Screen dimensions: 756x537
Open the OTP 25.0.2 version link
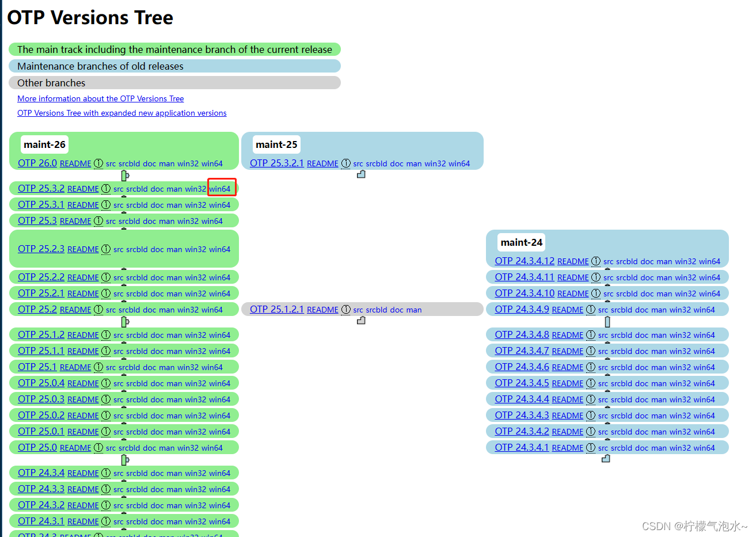[x=41, y=415]
